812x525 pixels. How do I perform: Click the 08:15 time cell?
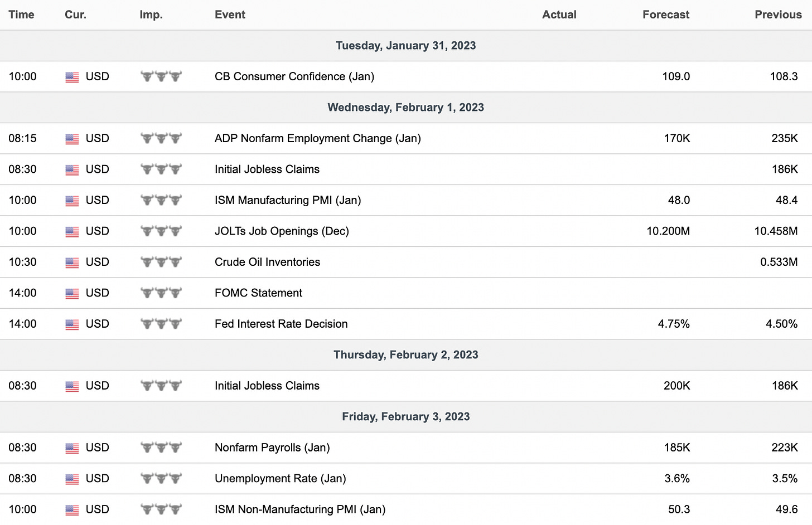click(x=22, y=138)
